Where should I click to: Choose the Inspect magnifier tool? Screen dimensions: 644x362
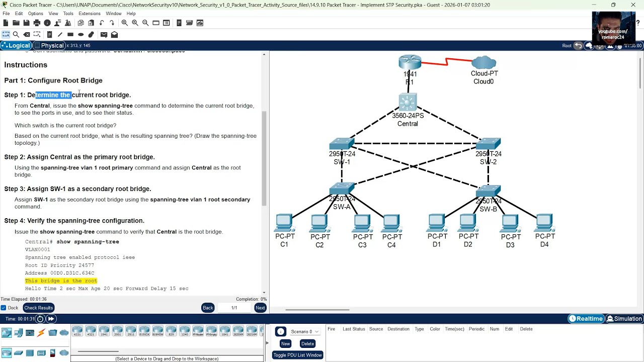[16, 34]
